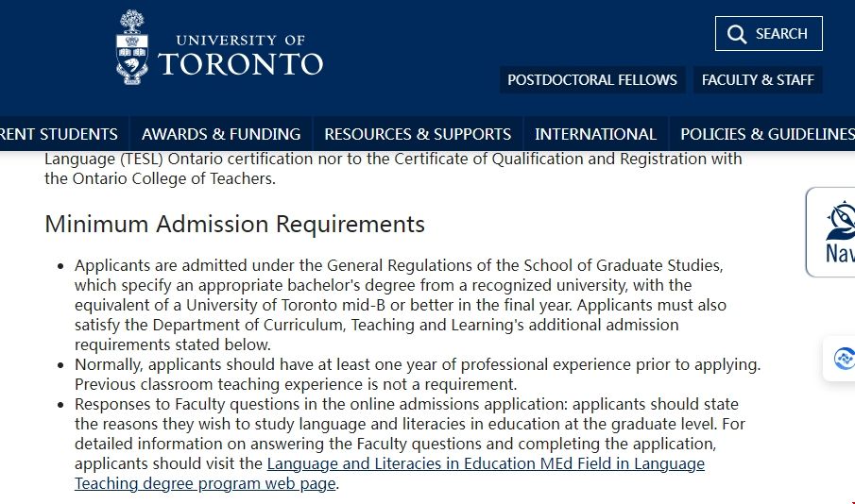This screenshot has width=855, height=504.
Task: Click the Minimum Admission Requirements heading
Action: pyautogui.click(x=234, y=225)
